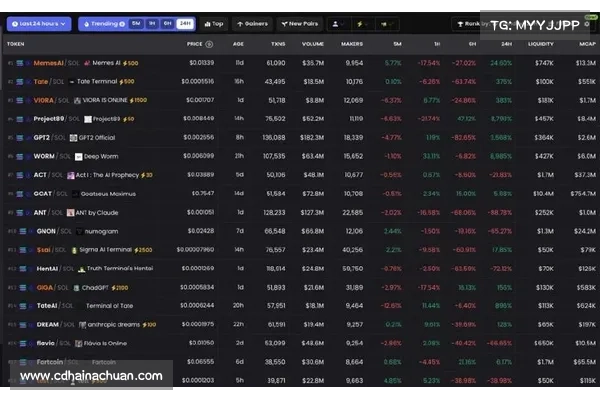Open the Last 24 hours time range dropdown

coord(39,24)
